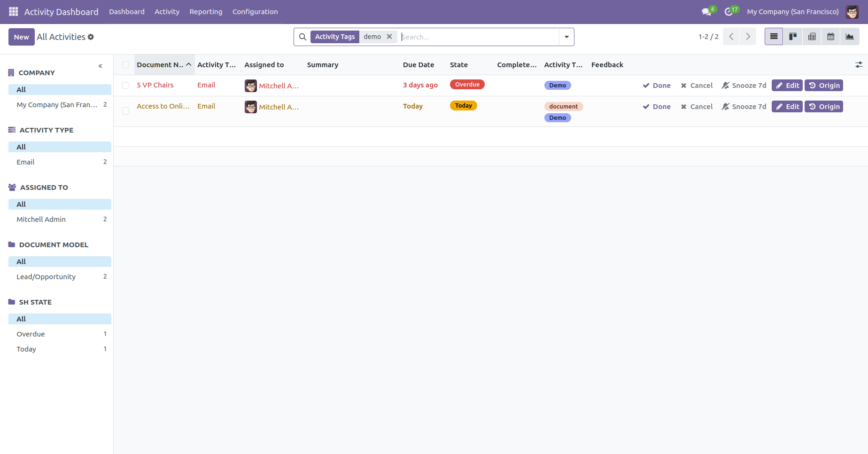Switch to calendar view

(831, 37)
